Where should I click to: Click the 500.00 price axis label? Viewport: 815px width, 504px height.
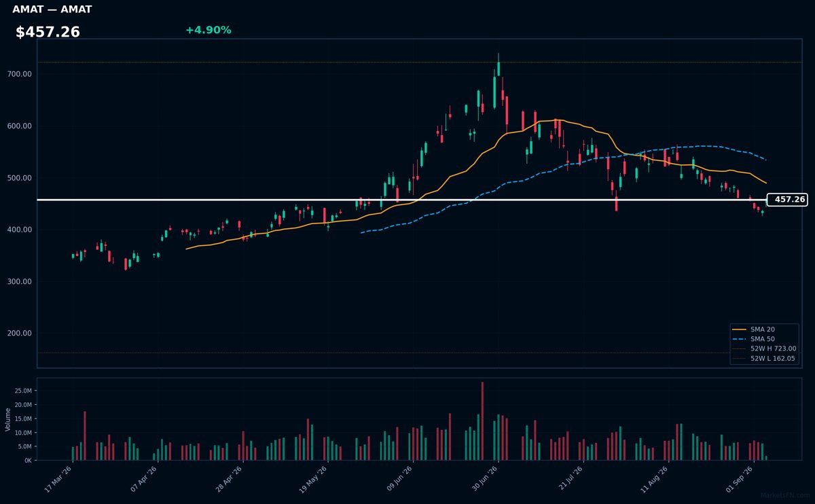(x=20, y=178)
